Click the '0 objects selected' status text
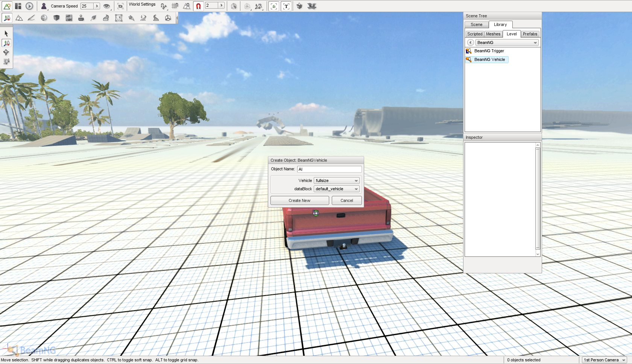The image size is (632, 364). pos(524,360)
